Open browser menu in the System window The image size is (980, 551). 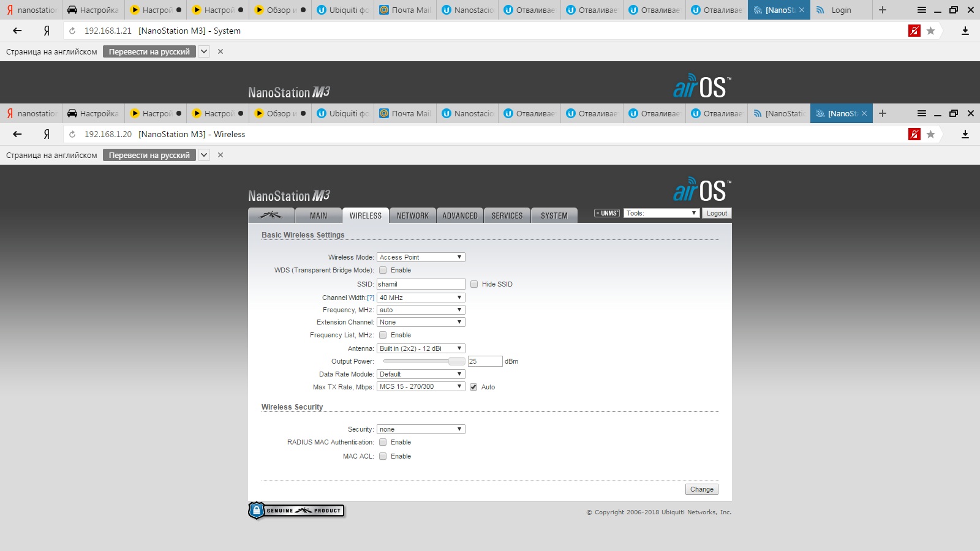point(922,10)
